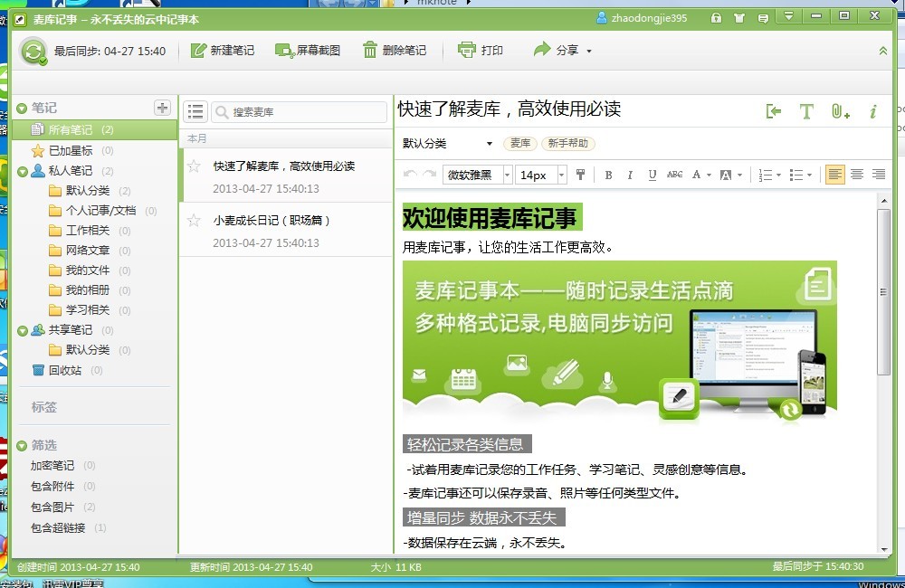Open the note info icon

point(873,111)
